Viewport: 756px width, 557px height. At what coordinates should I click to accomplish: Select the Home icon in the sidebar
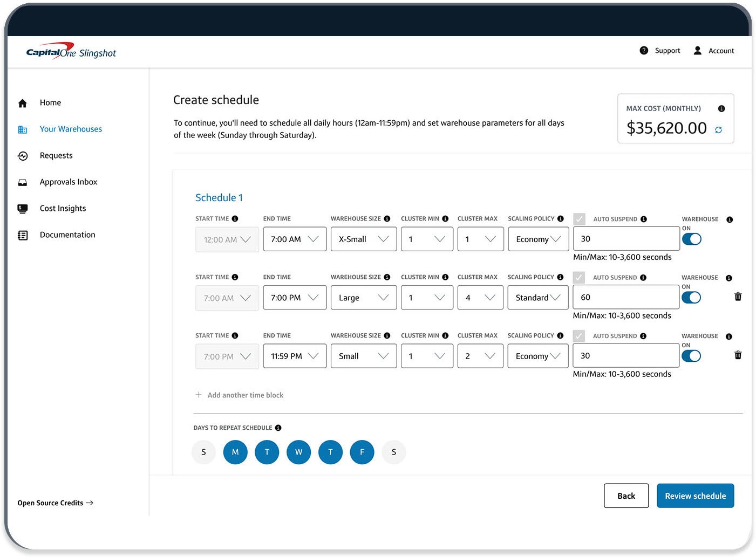click(23, 102)
